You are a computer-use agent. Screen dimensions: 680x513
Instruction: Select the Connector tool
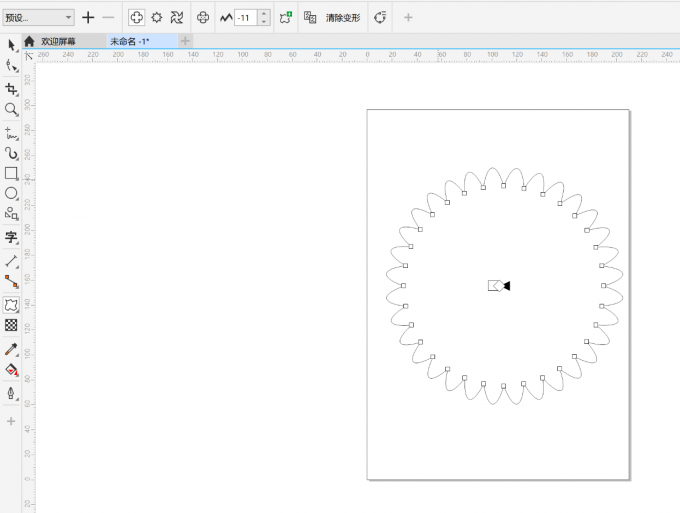pos(11,281)
